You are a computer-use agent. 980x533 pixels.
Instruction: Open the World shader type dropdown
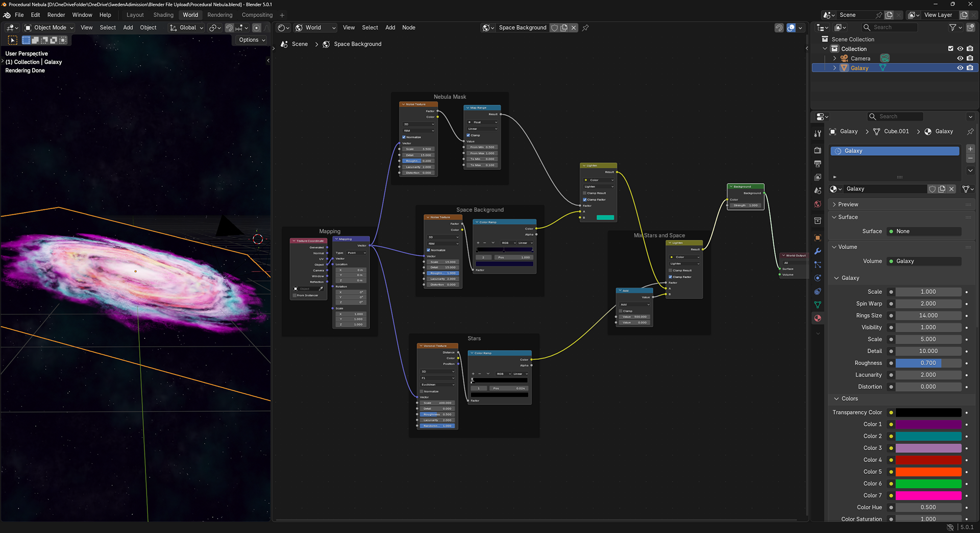pyautogui.click(x=315, y=28)
